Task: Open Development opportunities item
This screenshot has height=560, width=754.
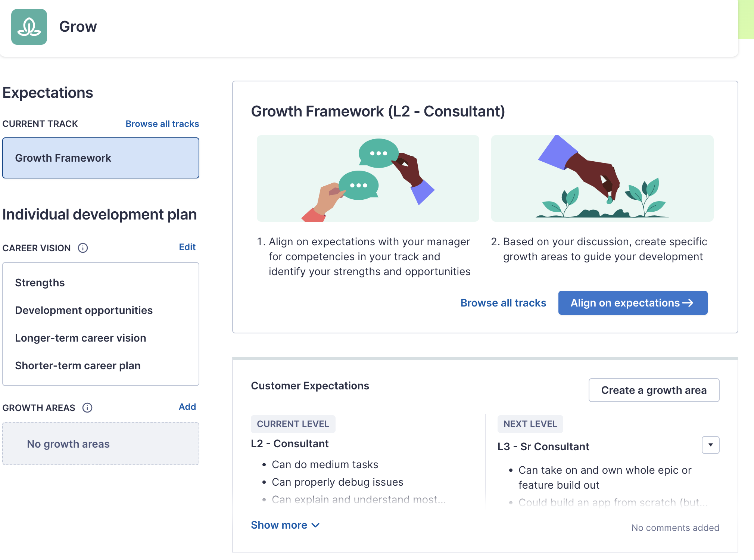Action: click(84, 310)
